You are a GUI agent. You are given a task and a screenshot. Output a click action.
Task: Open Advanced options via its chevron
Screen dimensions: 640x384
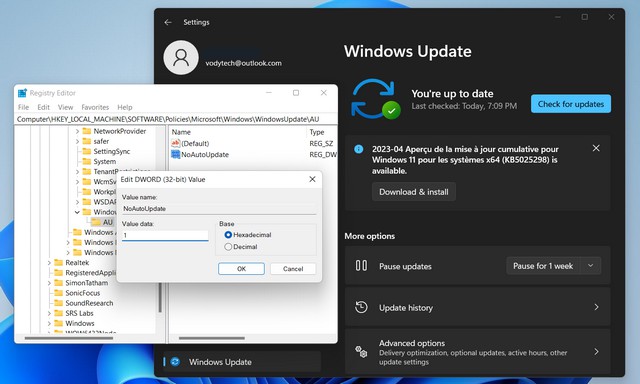click(596, 351)
